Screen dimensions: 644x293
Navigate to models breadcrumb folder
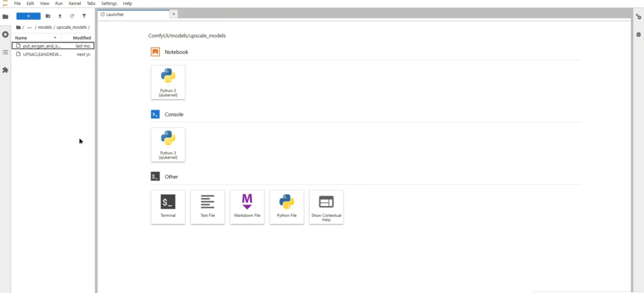click(x=45, y=27)
